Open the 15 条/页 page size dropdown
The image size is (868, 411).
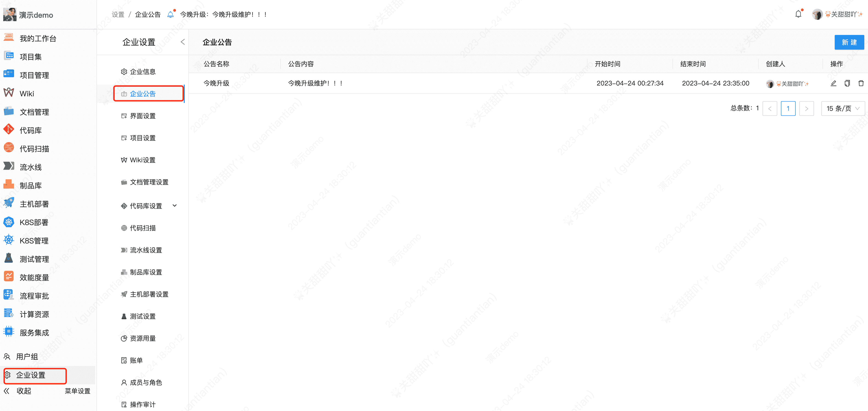pos(843,108)
